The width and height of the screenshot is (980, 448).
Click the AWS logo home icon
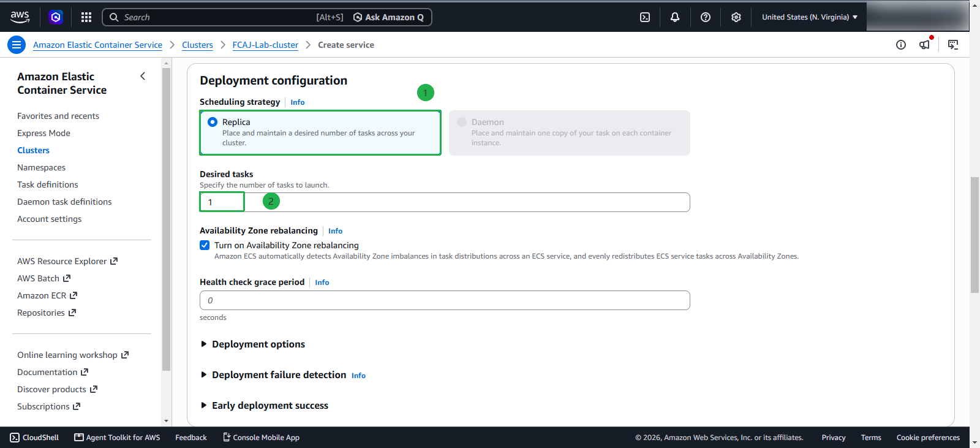click(x=20, y=17)
